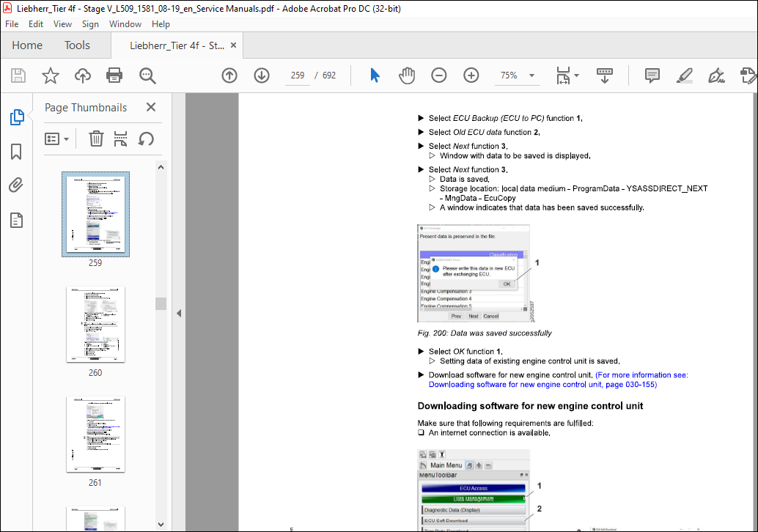Screen dimensions: 758x532
Task: Rotate page with rotate icon
Action: click(145, 138)
